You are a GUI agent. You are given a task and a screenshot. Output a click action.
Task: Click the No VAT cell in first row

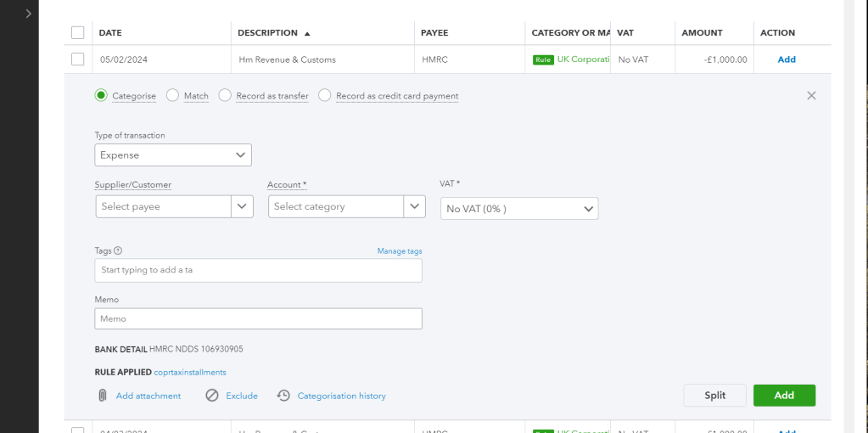(633, 59)
